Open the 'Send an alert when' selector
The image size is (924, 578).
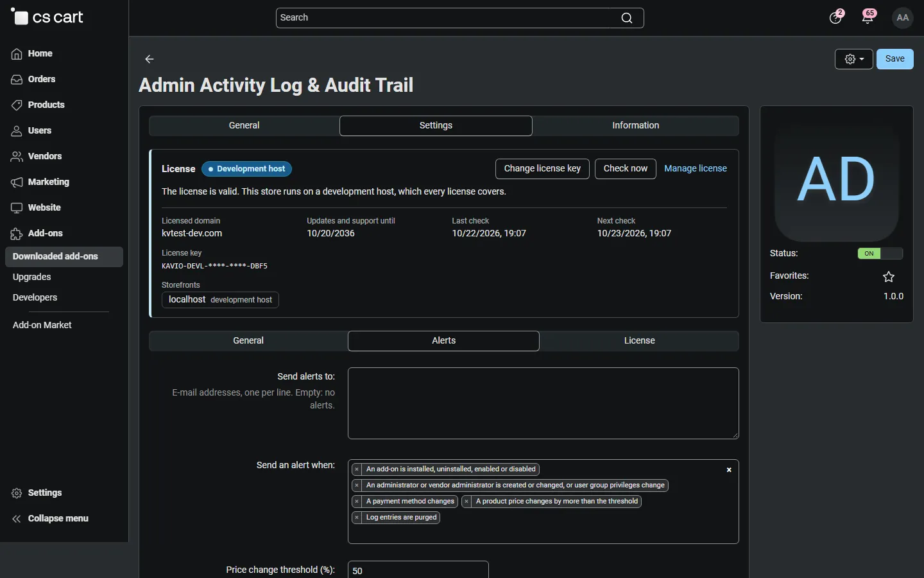pyautogui.click(x=543, y=502)
